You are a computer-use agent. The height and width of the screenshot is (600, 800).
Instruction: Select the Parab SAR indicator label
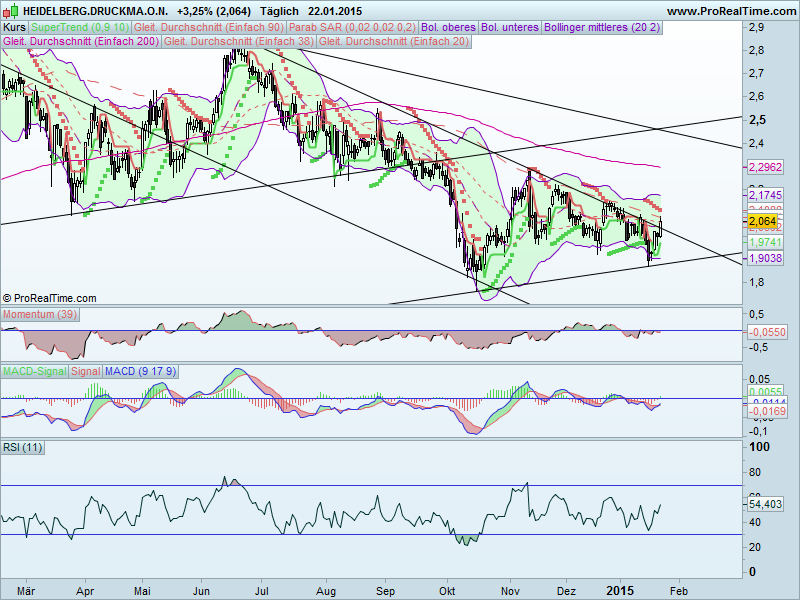click(x=352, y=27)
